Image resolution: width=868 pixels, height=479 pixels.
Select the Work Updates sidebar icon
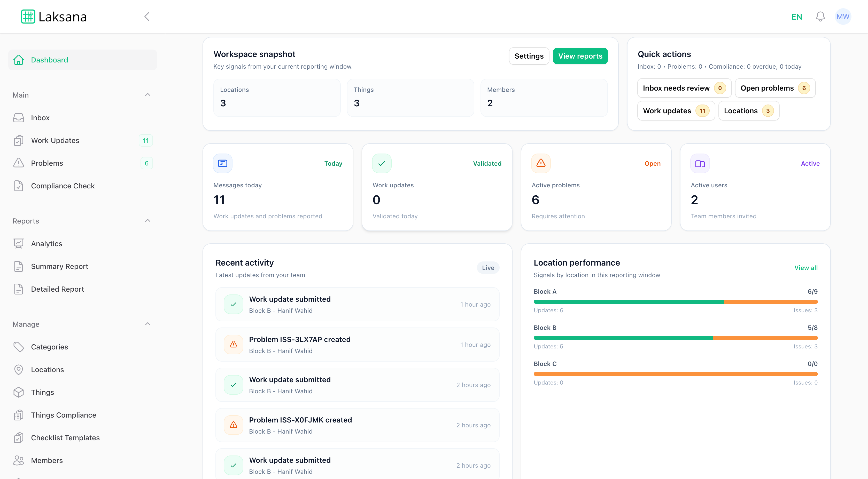[19, 140]
